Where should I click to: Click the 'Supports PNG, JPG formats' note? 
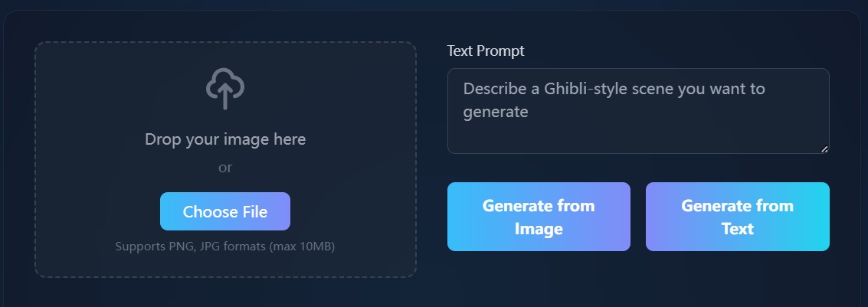[x=224, y=247]
